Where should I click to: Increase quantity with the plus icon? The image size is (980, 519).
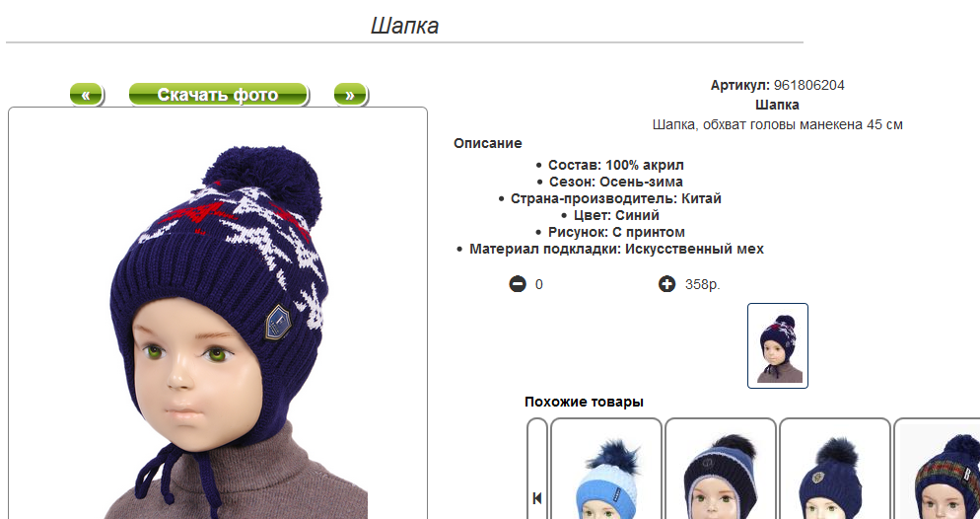666,284
